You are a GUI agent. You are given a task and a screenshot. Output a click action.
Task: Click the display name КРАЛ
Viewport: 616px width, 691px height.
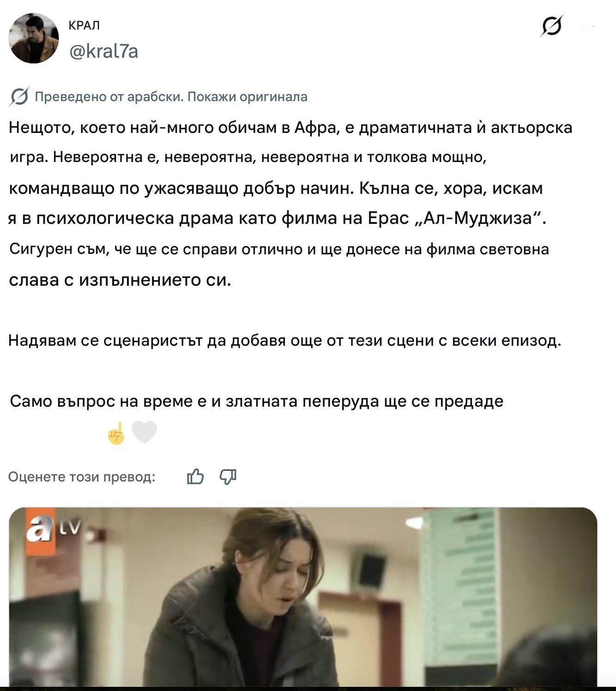(x=84, y=25)
